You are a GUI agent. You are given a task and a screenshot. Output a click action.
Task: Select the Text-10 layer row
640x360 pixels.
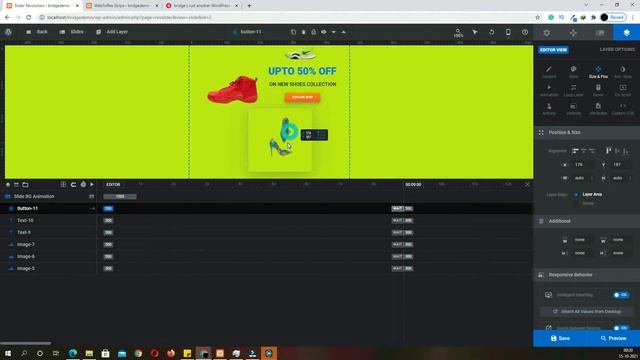pyautogui.click(x=48, y=220)
